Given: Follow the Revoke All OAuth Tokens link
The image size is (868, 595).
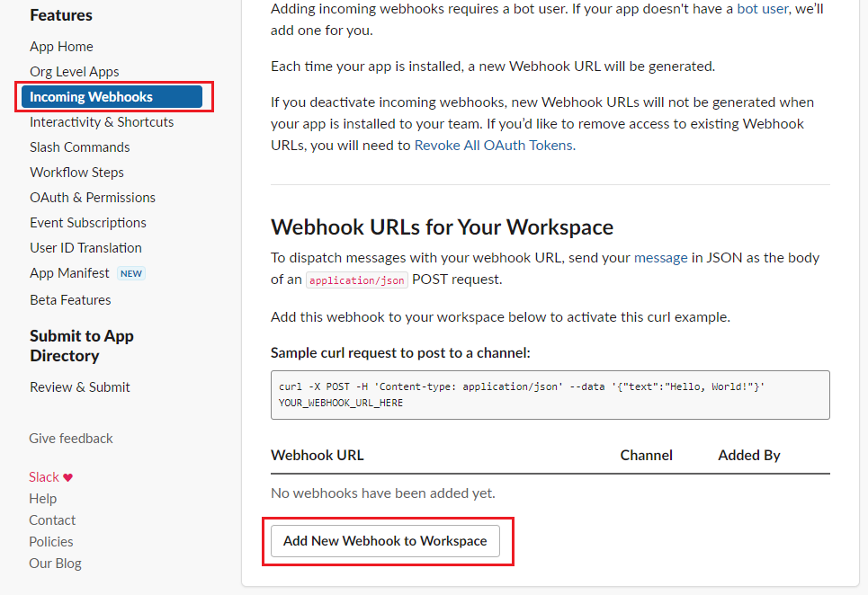Looking at the screenshot, I should (x=493, y=145).
